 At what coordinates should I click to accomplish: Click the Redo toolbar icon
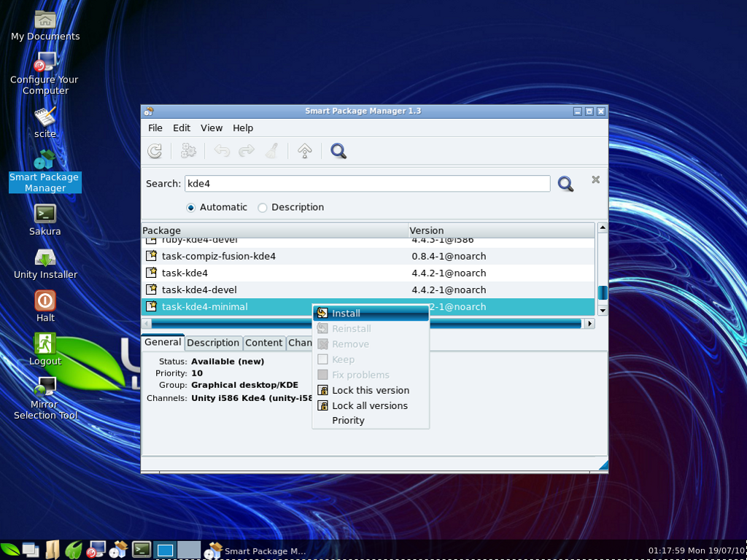tap(247, 151)
